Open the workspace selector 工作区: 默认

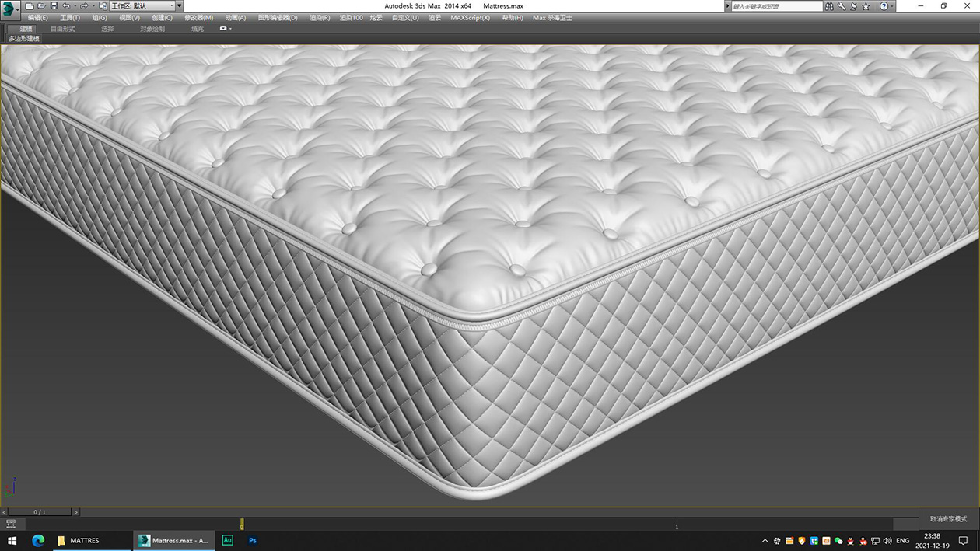click(142, 6)
